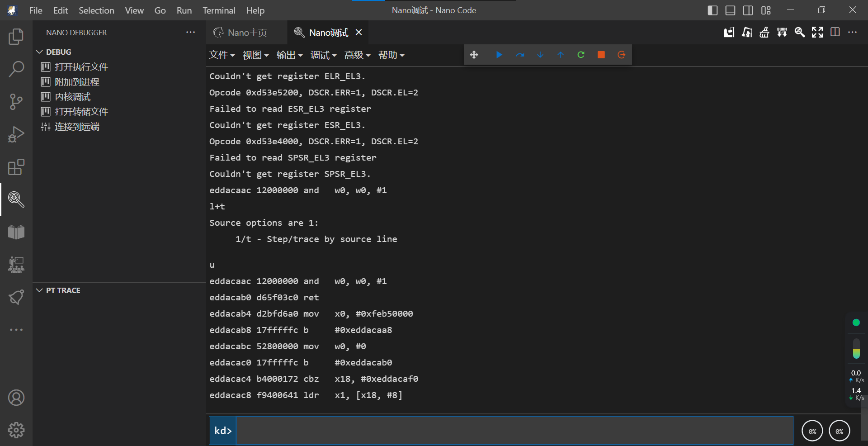Open the Search view in activity bar

click(16, 69)
